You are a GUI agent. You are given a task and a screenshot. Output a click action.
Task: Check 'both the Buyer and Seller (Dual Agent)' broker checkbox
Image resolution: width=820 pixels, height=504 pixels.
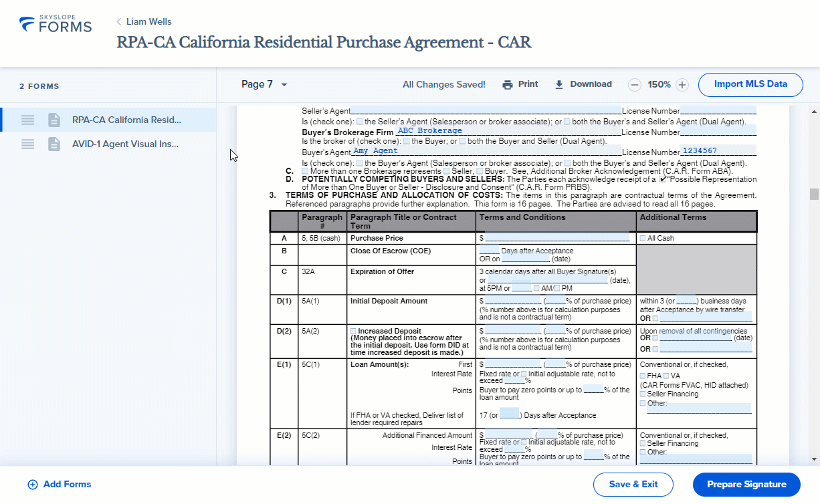(x=462, y=141)
